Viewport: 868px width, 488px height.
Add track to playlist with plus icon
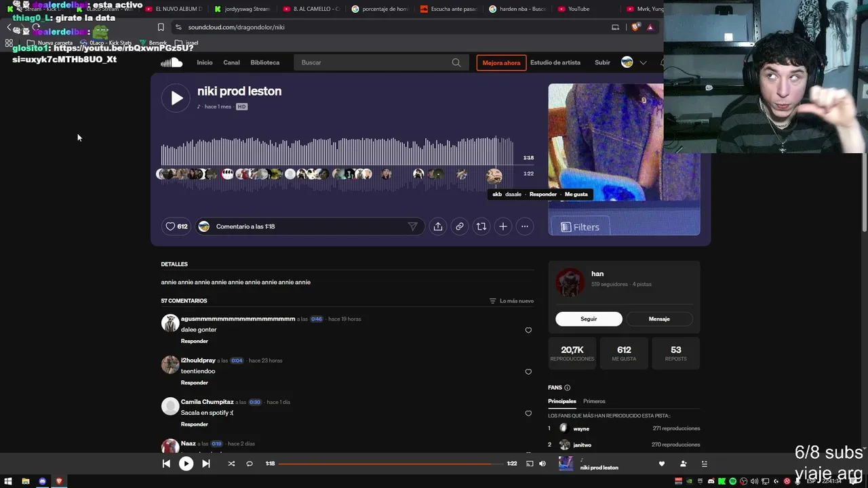(503, 226)
